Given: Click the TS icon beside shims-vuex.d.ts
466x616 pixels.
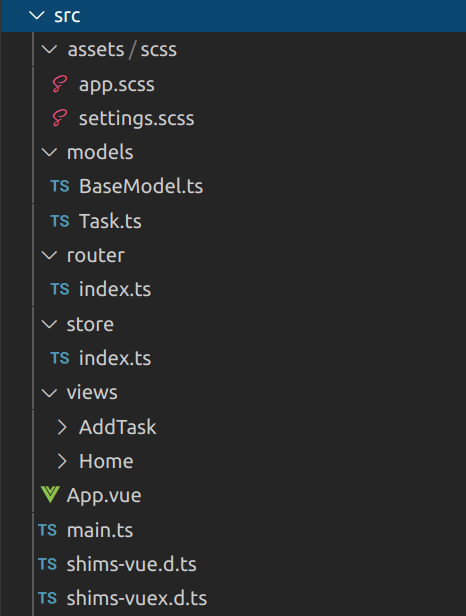Looking at the screenshot, I should pos(48,598).
